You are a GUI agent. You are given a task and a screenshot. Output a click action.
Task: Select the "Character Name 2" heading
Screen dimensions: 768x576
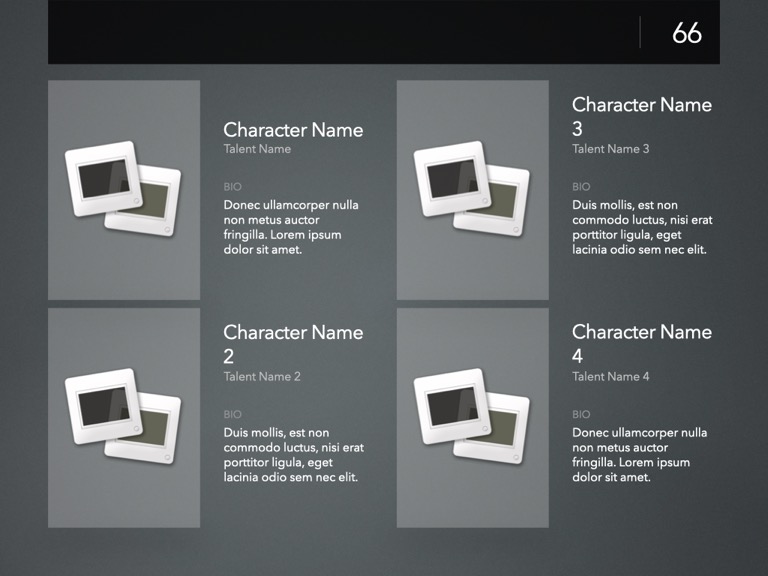tap(293, 344)
